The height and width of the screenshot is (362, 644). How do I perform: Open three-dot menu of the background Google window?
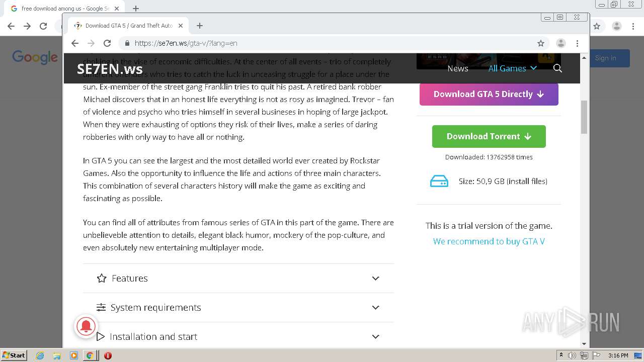[633, 26]
